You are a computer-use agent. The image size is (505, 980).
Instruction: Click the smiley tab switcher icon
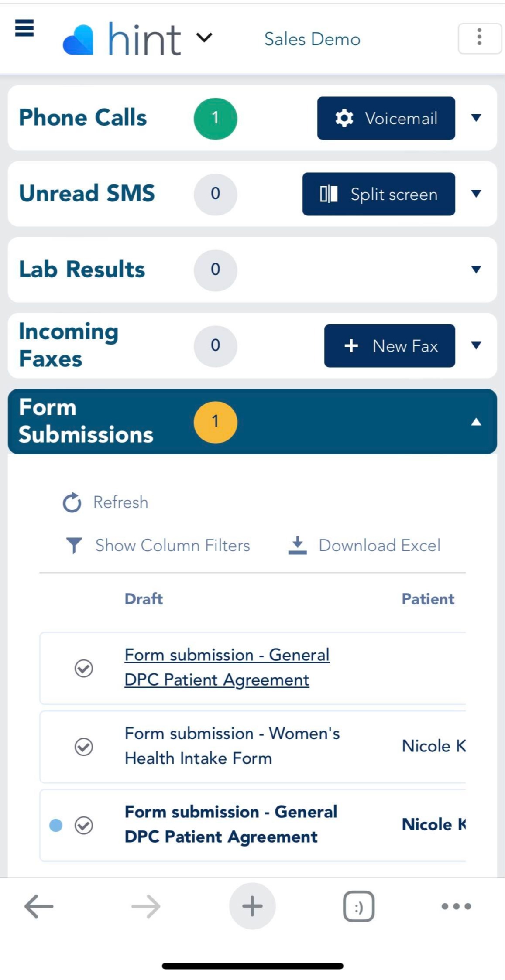click(358, 906)
